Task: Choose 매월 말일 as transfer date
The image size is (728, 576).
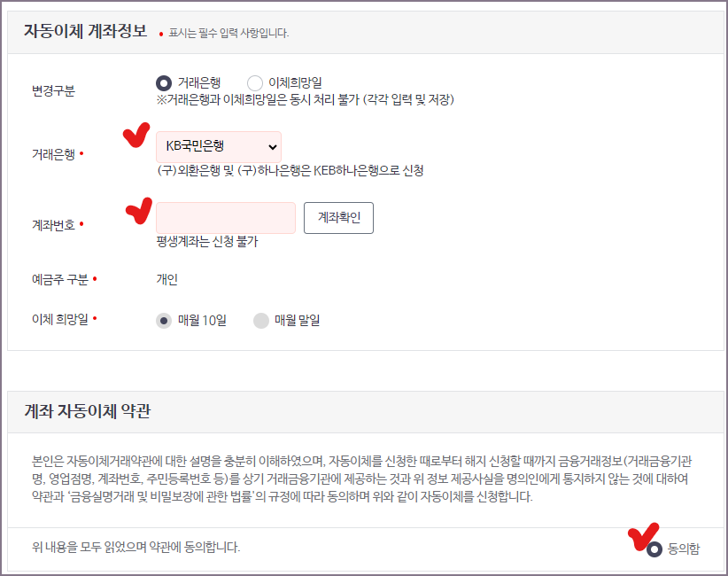Action: tap(262, 322)
